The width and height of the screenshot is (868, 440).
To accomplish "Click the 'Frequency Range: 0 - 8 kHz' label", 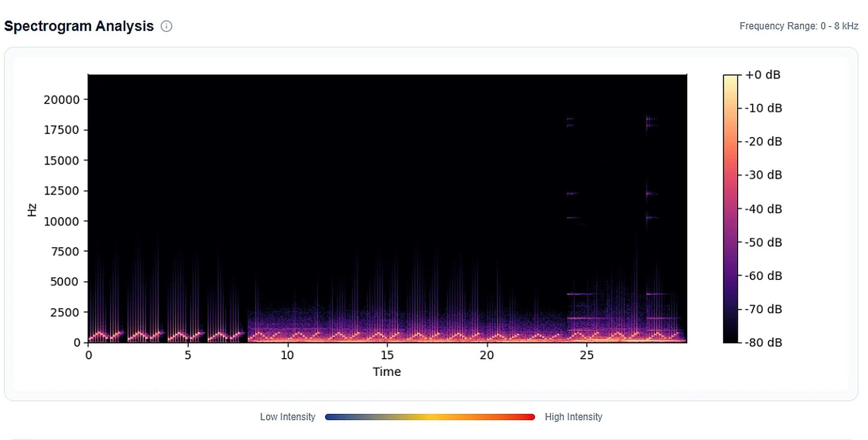I will click(799, 26).
